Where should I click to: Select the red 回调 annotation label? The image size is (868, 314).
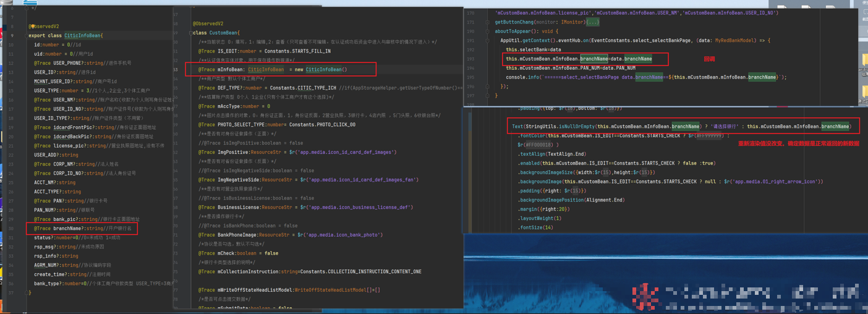709,59
